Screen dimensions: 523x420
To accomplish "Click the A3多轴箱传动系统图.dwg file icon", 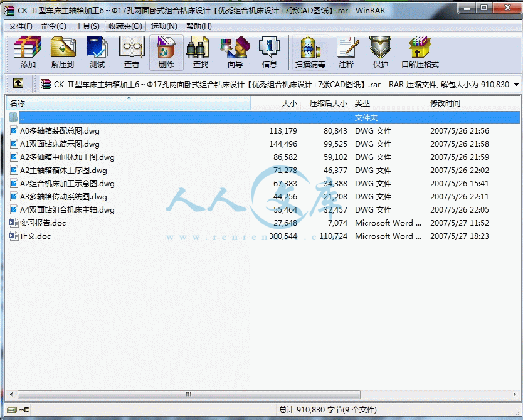I will (x=14, y=197).
